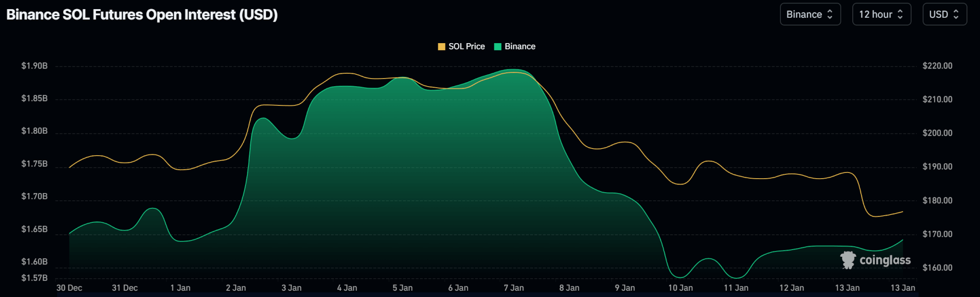980x297 pixels.
Task: Click the Binance SOL Futures Open Interest title
Action: pyautogui.click(x=142, y=15)
